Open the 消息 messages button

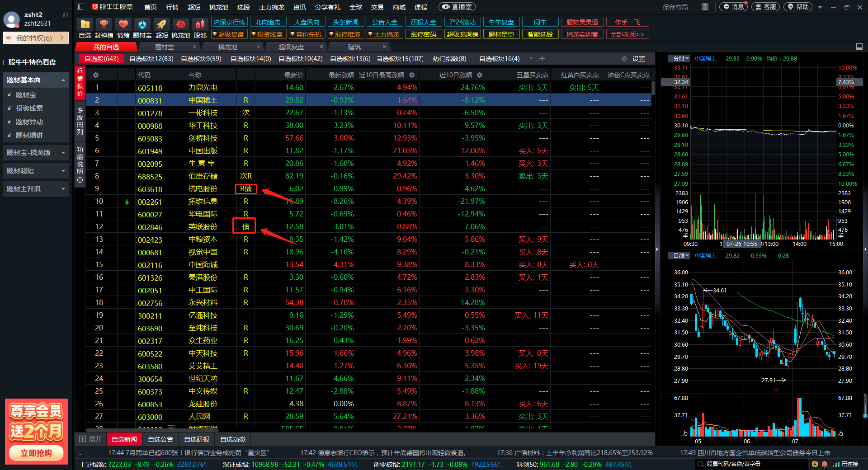click(733, 7)
